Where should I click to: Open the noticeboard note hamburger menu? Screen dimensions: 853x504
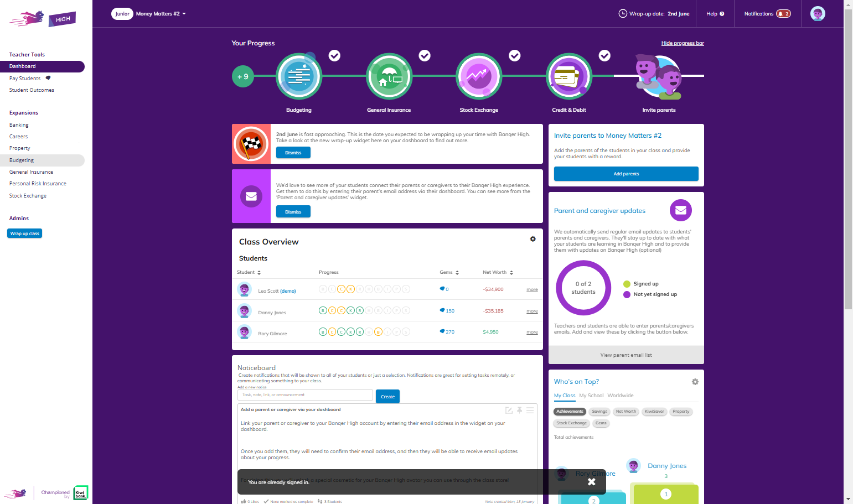click(x=530, y=411)
